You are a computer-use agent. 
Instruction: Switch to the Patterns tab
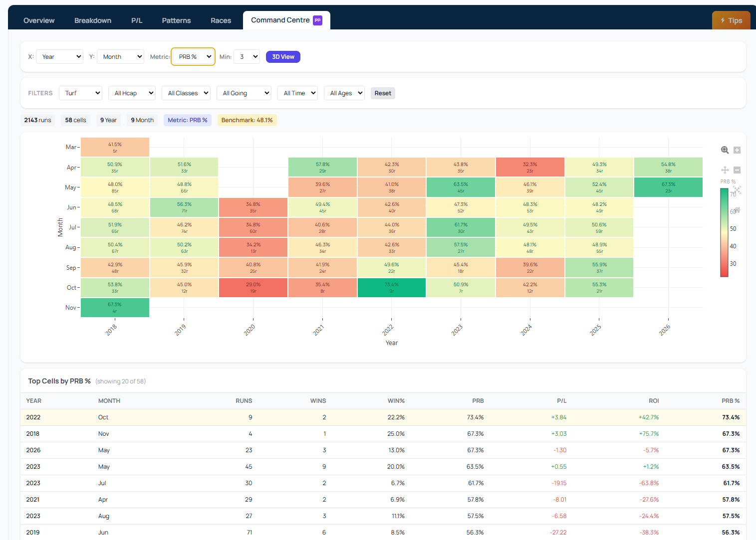pos(176,20)
